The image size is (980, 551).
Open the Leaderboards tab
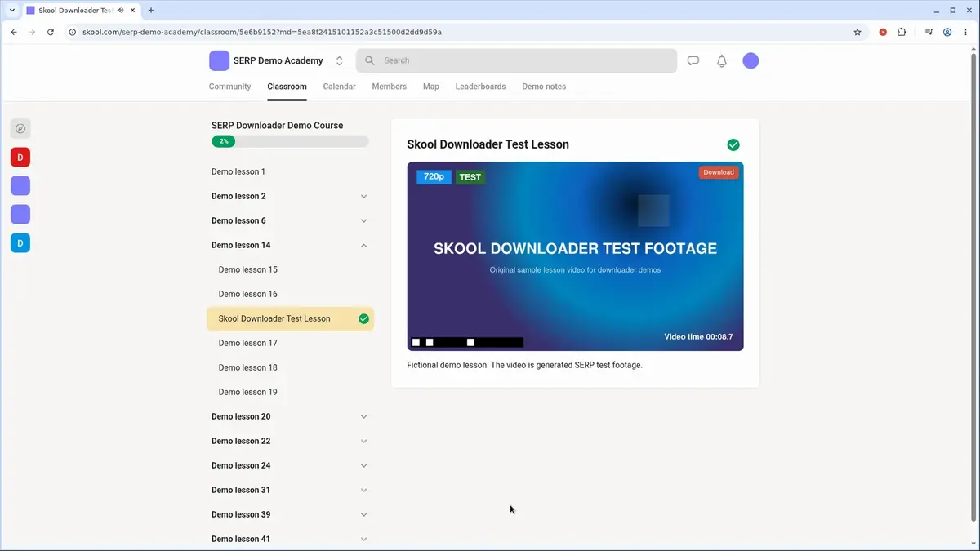click(x=480, y=87)
